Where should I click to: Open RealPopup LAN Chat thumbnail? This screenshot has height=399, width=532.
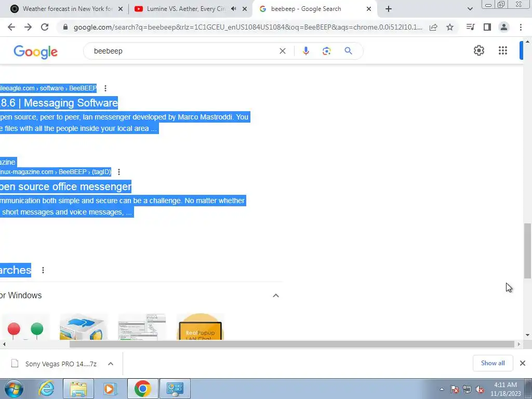tap(200, 327)
